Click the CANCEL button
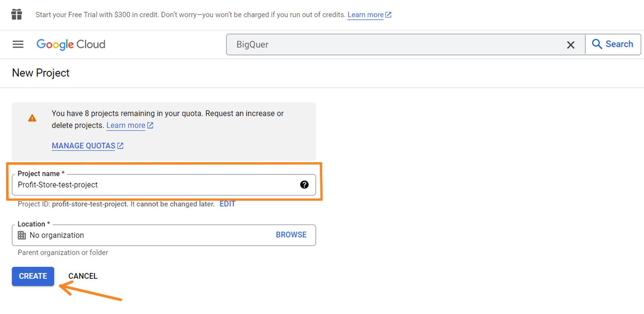Image resolution: width=644 pixels, height=314 pixels. 83,276
